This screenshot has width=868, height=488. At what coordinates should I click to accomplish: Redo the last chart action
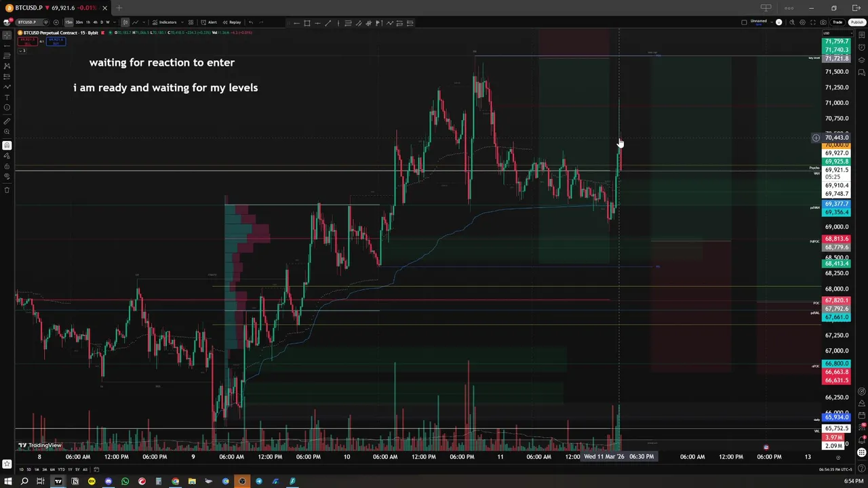point(261,22)
